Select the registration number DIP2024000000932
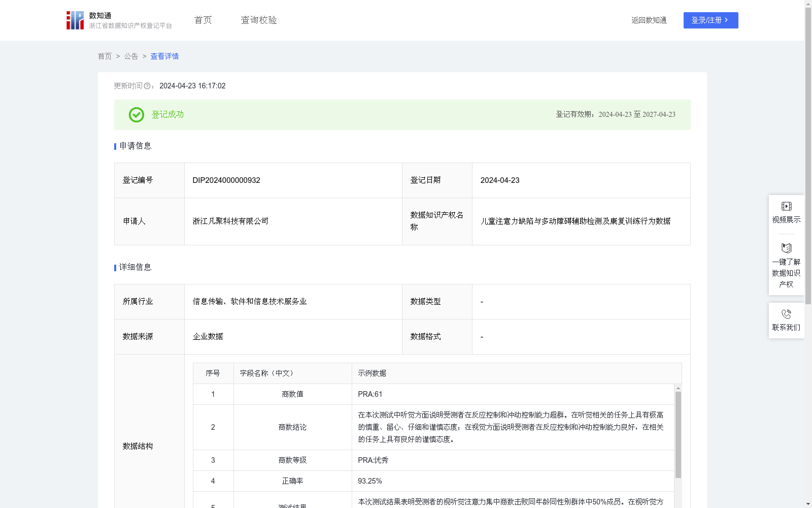 pyautogui.click(x=226, y=180)
